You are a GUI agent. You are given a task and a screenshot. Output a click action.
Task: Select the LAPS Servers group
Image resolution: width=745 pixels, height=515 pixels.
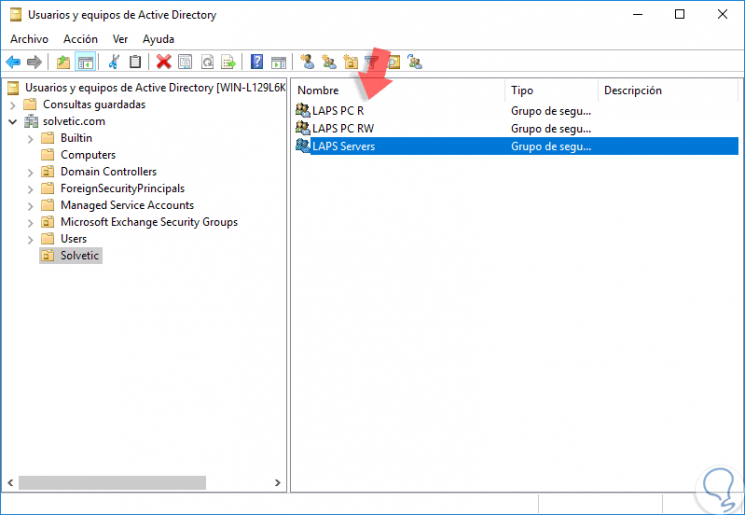[343, 146]
